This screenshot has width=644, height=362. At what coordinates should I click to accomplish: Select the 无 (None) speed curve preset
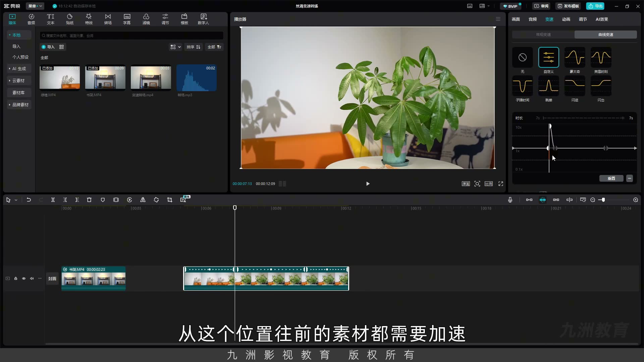(523, 60)
